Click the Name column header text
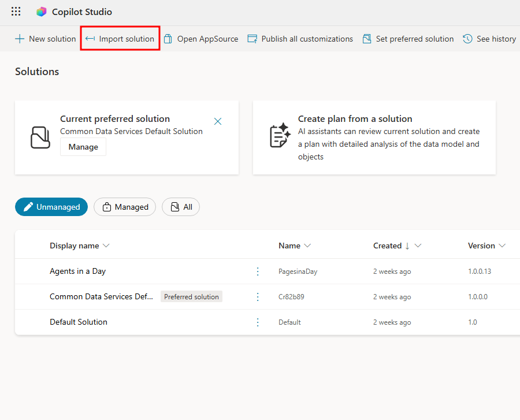Screen dimensions: 520x420 [289, 246]
